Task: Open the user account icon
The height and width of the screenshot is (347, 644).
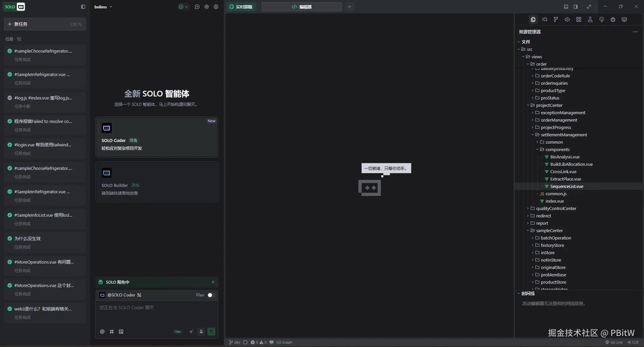Action: [x=216, y=7]
